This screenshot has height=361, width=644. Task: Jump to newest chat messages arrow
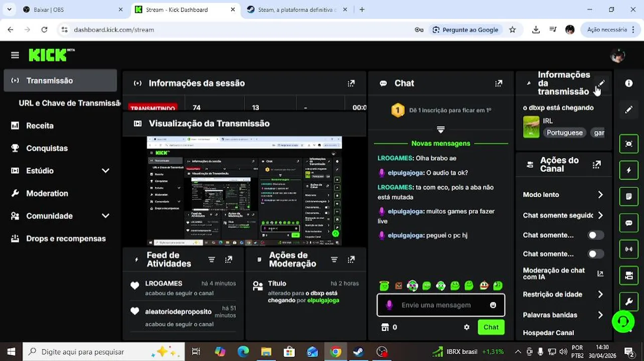pos(440,129)
